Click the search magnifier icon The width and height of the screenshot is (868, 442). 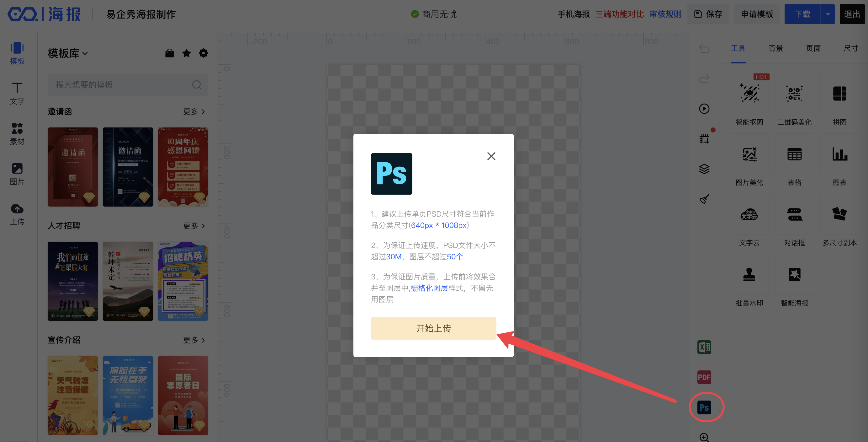tap(197, 85)
